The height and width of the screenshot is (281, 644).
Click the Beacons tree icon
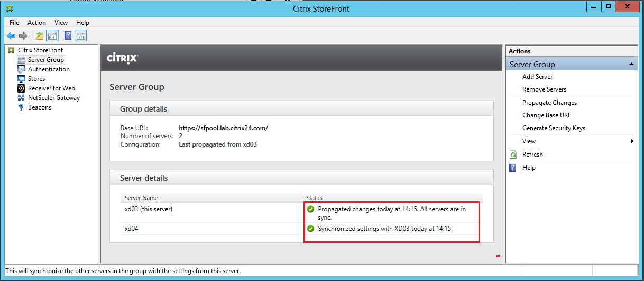(21, 107)
